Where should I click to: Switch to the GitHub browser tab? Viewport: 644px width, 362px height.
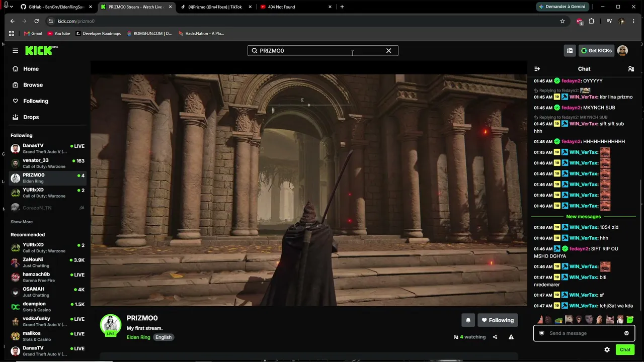(x=55, y=7)
